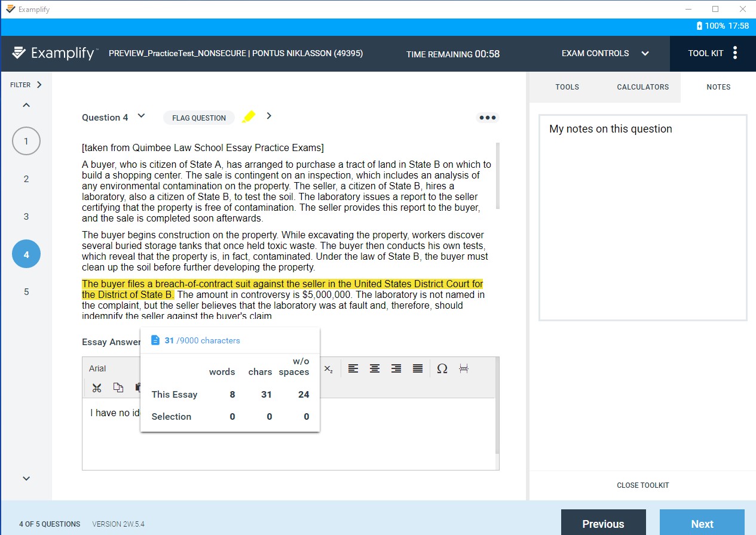Expand the Filter panel

tap(26, 85)
